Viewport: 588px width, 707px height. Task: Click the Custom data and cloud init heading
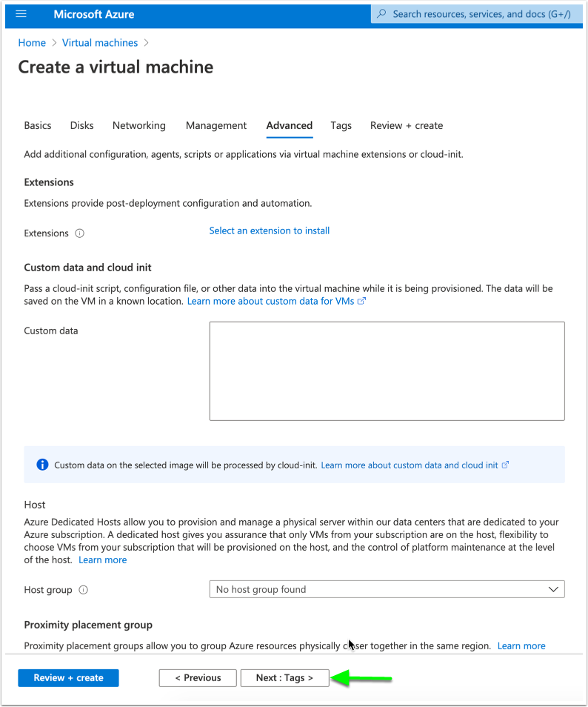[87, 268]
